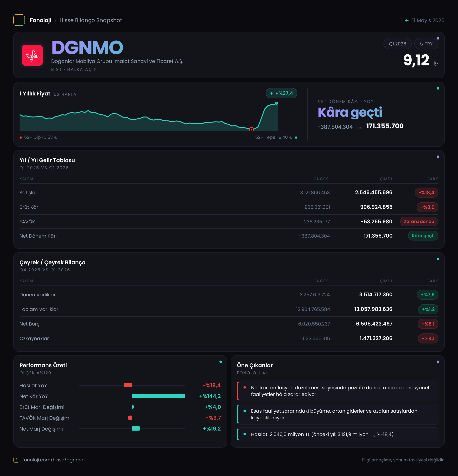The width and height of the screenshot is (458, 476).
Task: Click the Dönen Varlıklar current value 3.514.717.360
Action: tap(376, 294)
